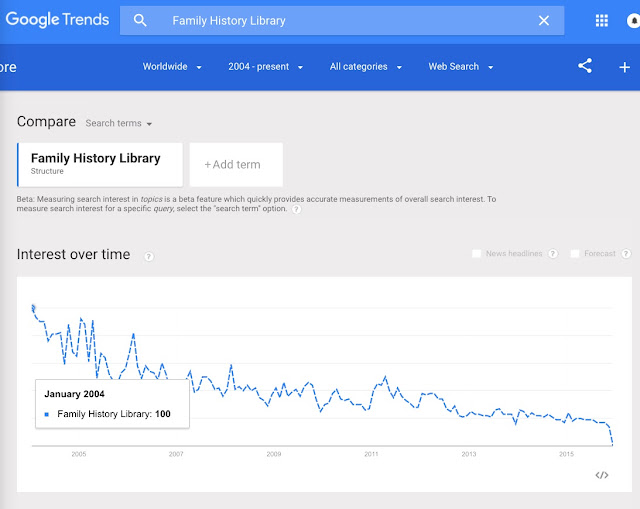Open the All categories dropdown
This screenshot has width=640, height=509.
tap(366, 67)
